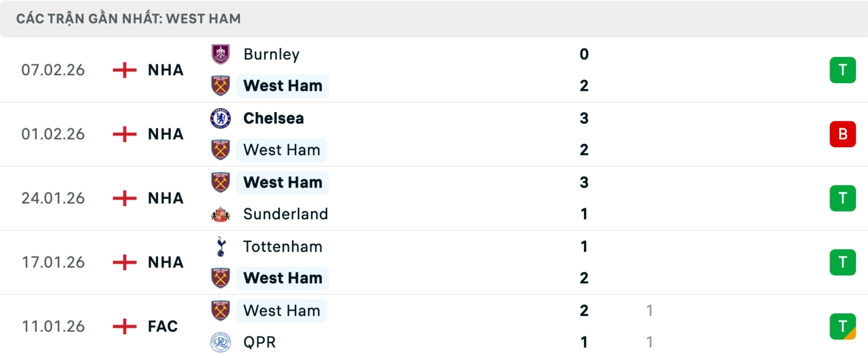Click the green T result badge for the Burnley match

tap(843, 70)
